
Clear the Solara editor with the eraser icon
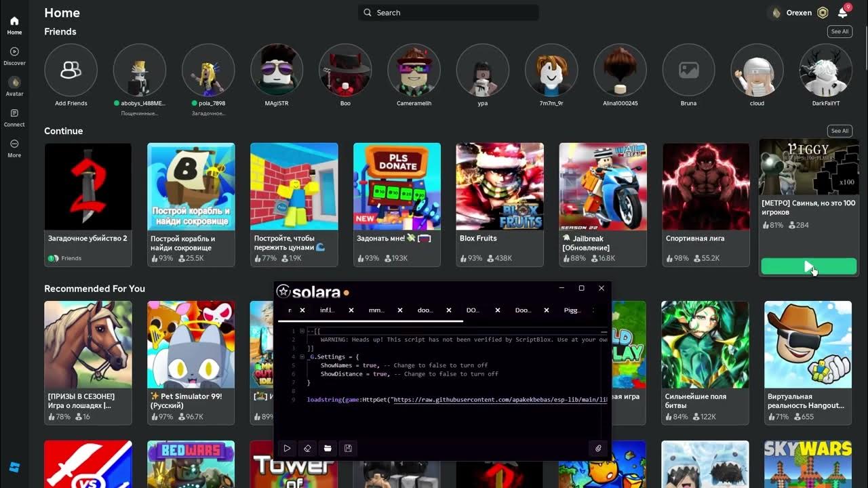click(x=307, y=448)
